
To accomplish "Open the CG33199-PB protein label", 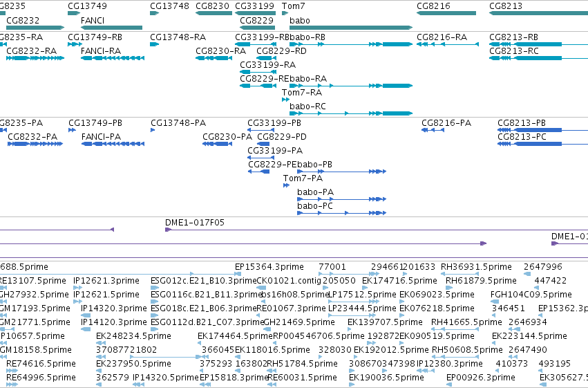I will tap(274, 123).
